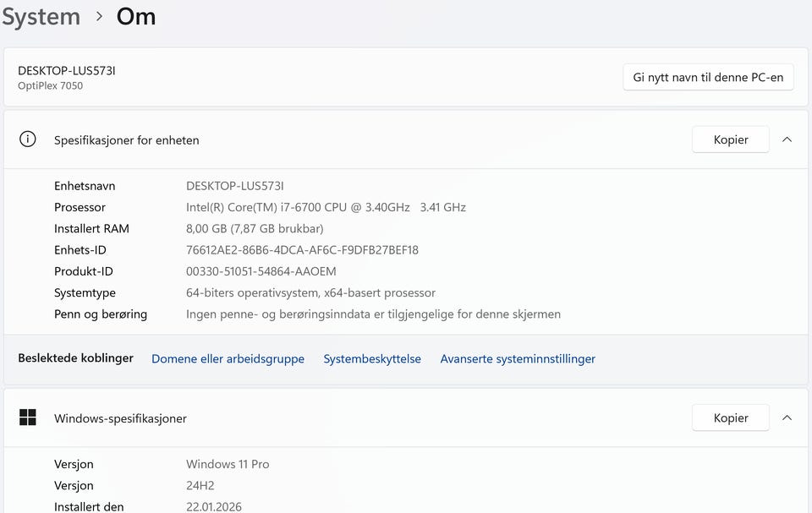Select the Windows 11 Pro value
Viewport: 812px width, 513px height.
pos(228,464)
